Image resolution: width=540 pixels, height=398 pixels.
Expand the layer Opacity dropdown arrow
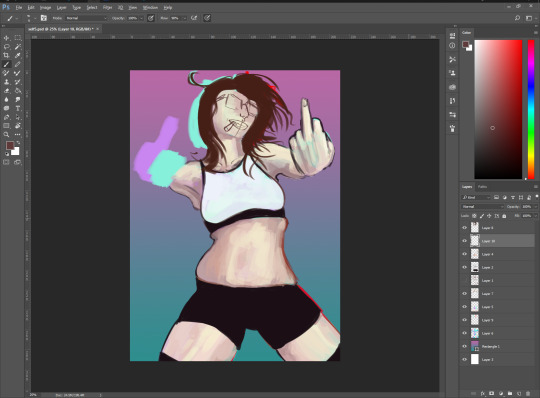click(x=536, y=207)
